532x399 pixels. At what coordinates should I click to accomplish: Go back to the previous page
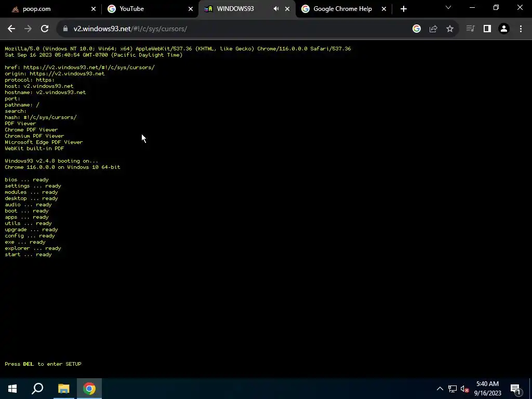[x=11, y=29]
